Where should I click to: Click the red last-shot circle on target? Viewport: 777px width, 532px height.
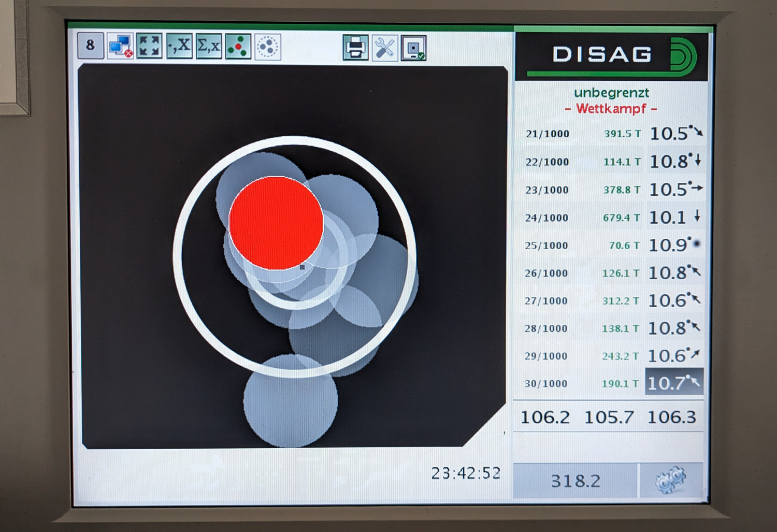276,223
